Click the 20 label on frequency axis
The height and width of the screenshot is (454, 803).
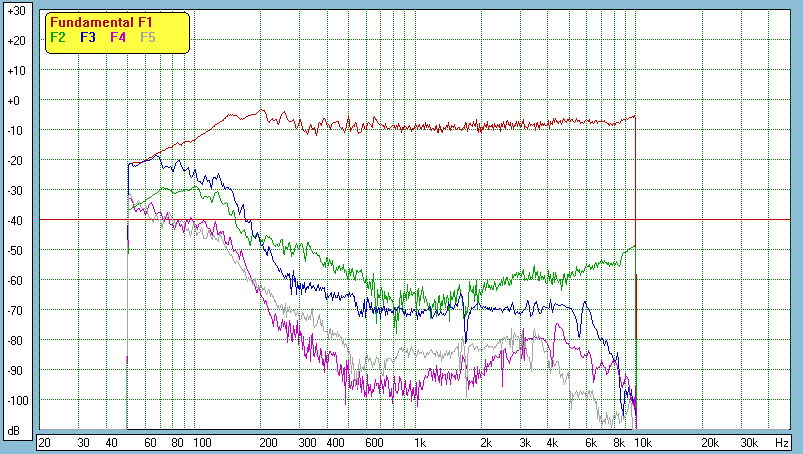[x=44, y=442]
